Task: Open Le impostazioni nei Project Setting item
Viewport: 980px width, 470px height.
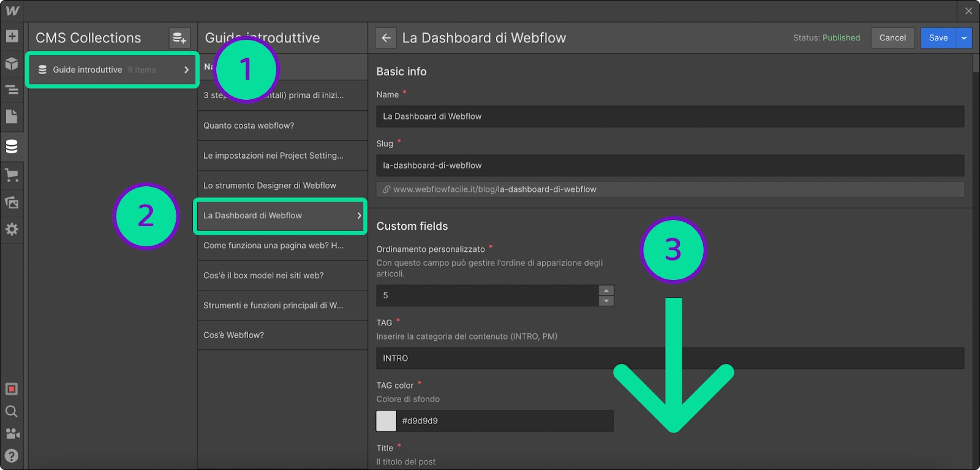Action: click(x=282, y=156)
